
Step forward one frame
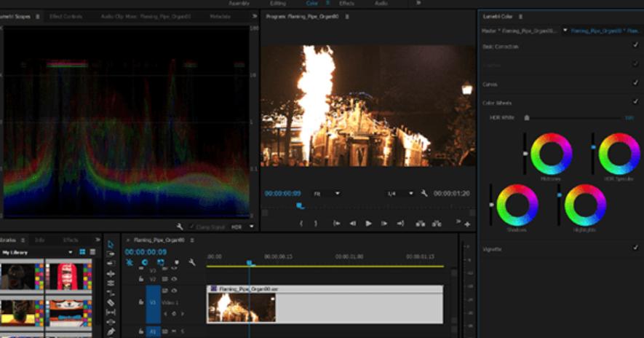384,224
